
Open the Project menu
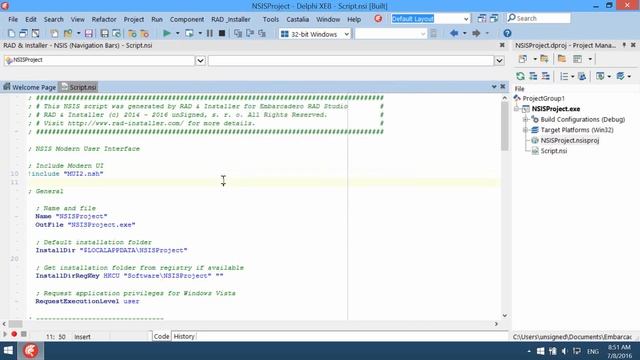pyautogui.click(x=134, y=19)
